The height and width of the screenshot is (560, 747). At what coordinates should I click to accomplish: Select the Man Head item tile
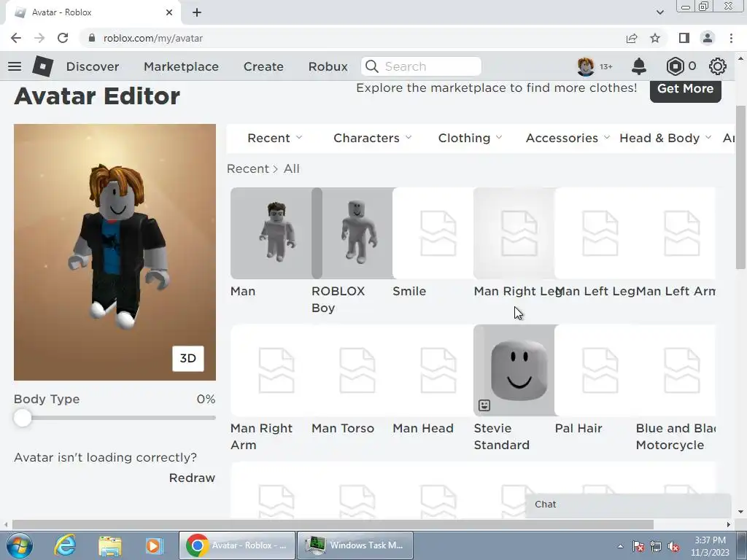[433, 370]
